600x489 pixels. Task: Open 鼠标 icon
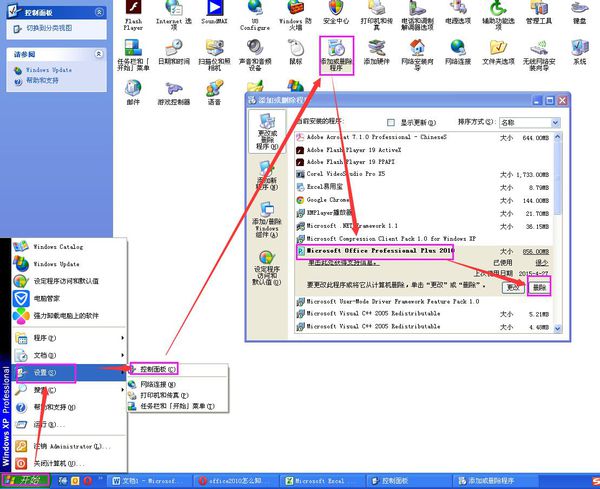click(x=295, y=53)
